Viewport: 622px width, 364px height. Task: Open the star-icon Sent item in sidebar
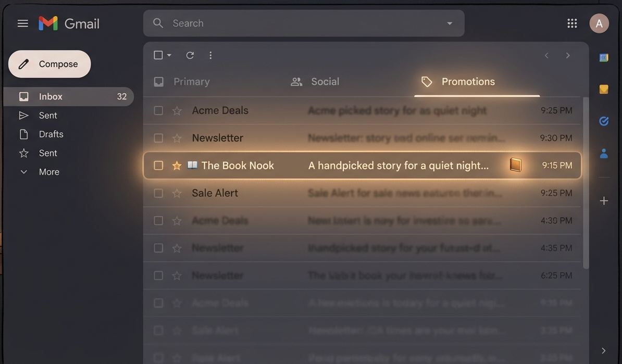click(38, 153)
